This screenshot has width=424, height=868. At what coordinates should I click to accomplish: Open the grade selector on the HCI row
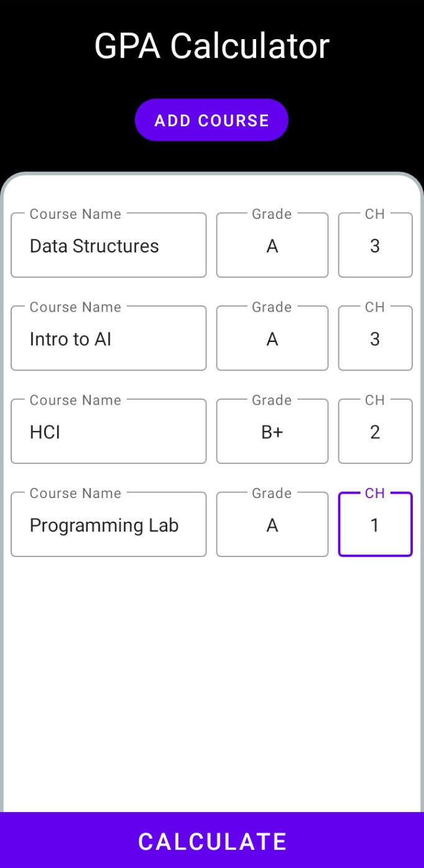click(272, 432)
